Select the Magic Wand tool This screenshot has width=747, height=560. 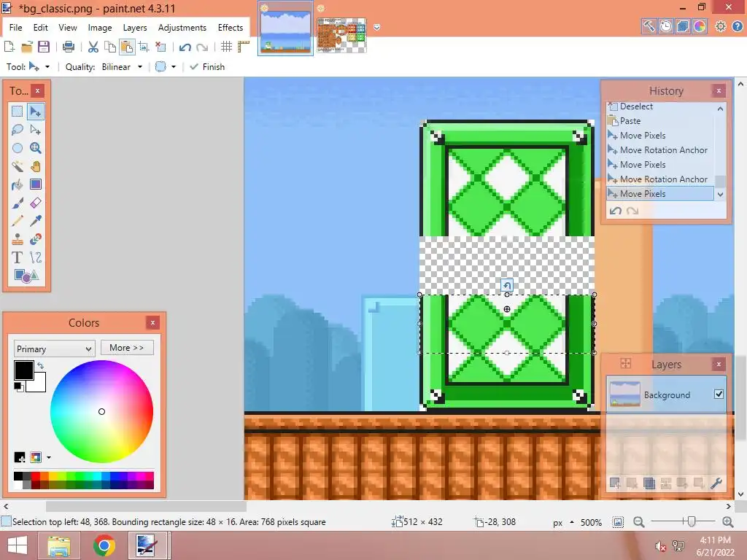click(x=18, y=166)
